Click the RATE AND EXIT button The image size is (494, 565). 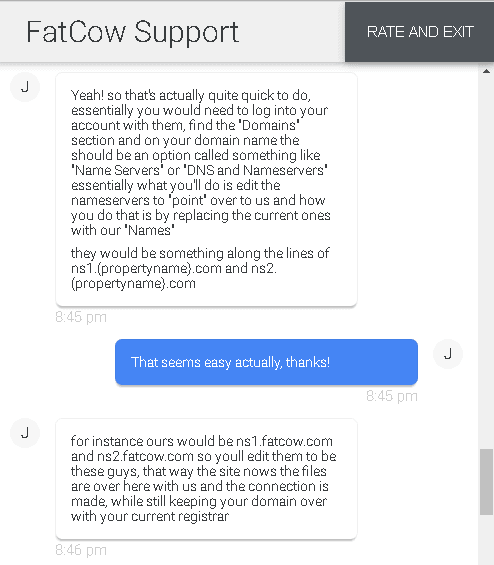point(419,32)
